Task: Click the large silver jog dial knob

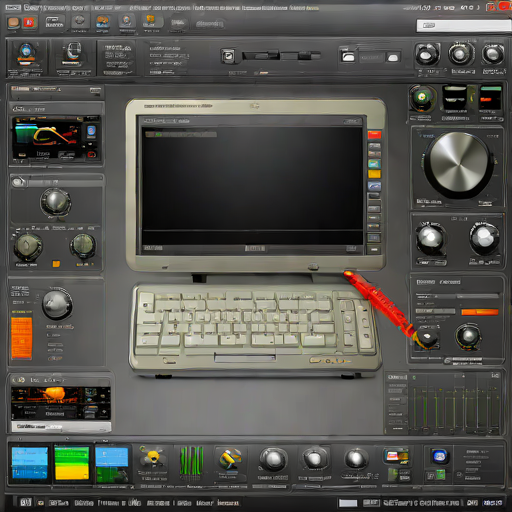Action: coord(458,165)
